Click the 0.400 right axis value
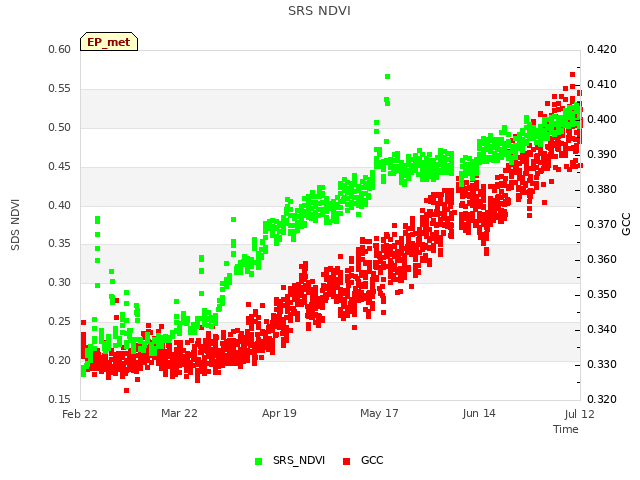The width and height of the screenshot is (640, 480). [x=602, y=120]
